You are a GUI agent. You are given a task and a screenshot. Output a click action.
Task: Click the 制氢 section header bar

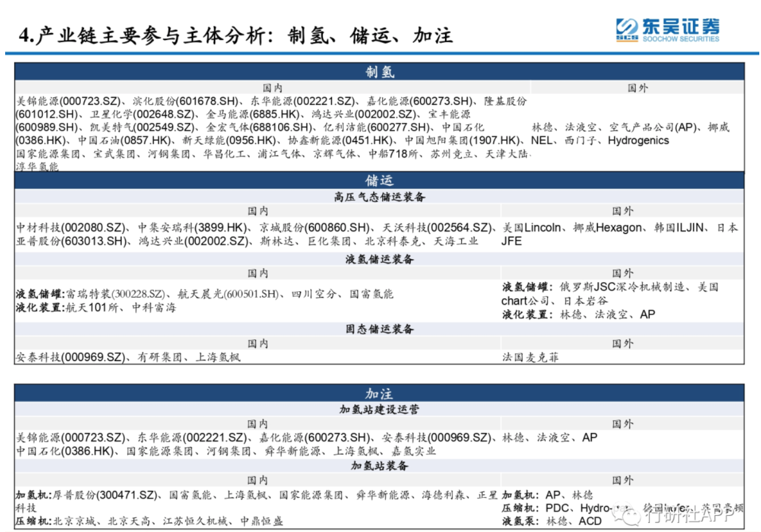coord(379,72)
